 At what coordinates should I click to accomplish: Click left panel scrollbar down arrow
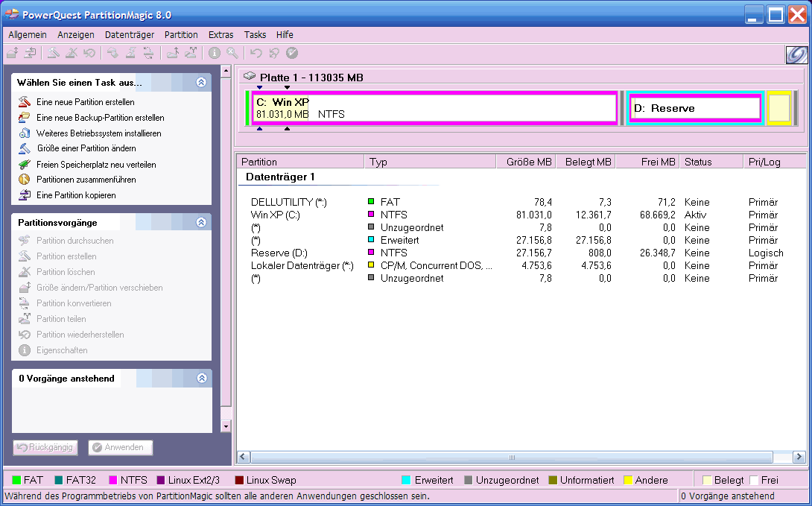(225, 426)
